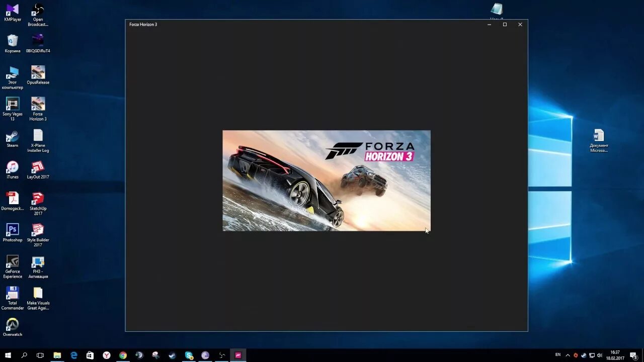Minimize the Forza Horizon 3 window
This screenshot has height=362, width=644.
[489, 24]
